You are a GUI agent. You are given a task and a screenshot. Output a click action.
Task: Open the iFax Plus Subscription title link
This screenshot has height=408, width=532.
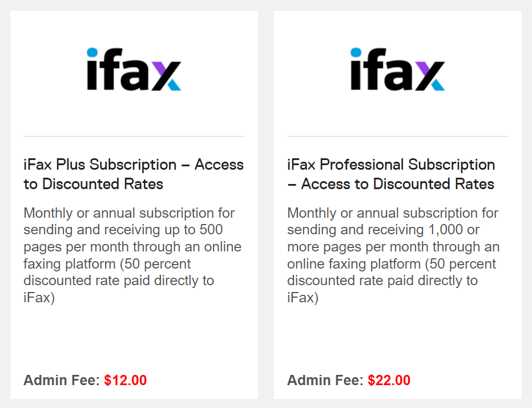point(134,174)
